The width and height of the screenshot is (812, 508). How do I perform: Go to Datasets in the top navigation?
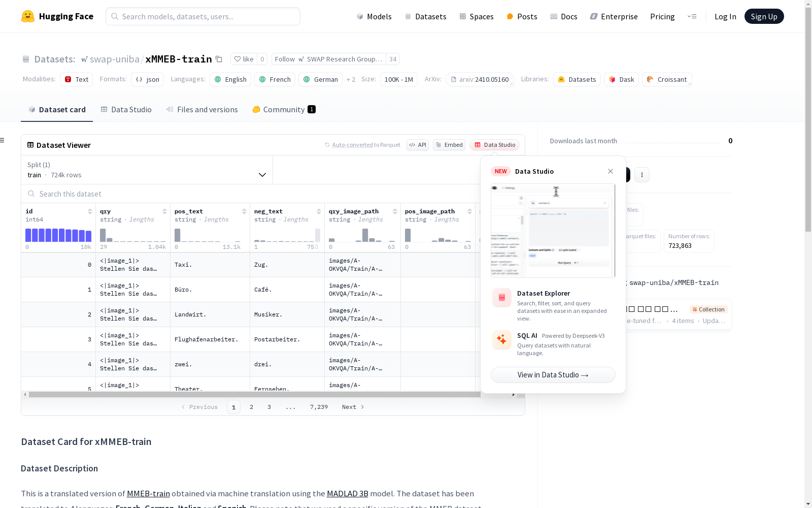425,16
